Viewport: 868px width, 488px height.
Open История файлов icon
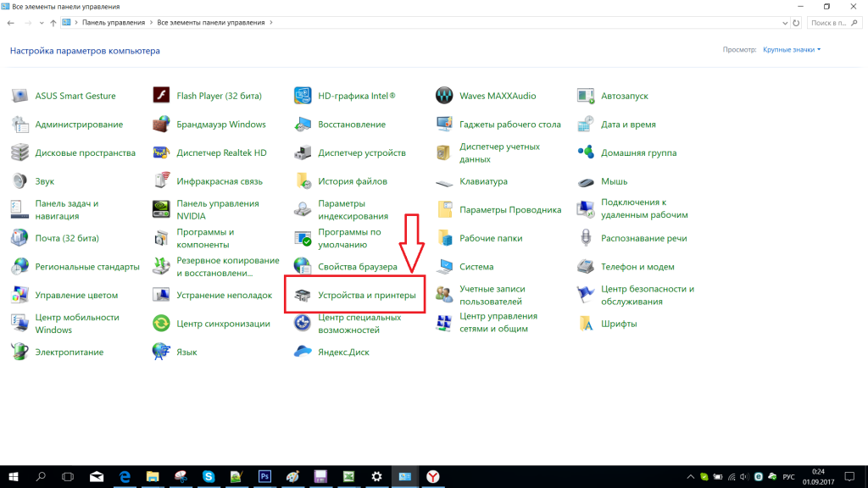tap(303, 181)
